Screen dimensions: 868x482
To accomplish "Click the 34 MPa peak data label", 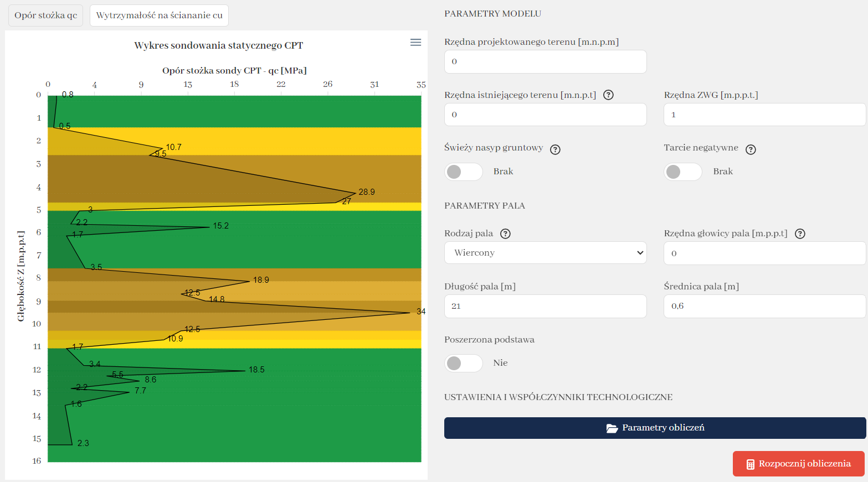I will [421, 312].
